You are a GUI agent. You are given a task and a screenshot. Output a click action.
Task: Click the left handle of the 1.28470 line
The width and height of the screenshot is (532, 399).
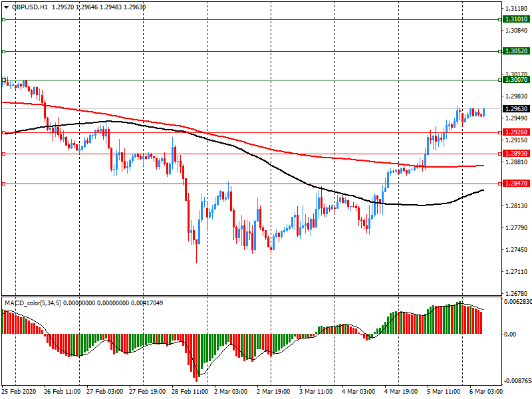click(4, 184)
